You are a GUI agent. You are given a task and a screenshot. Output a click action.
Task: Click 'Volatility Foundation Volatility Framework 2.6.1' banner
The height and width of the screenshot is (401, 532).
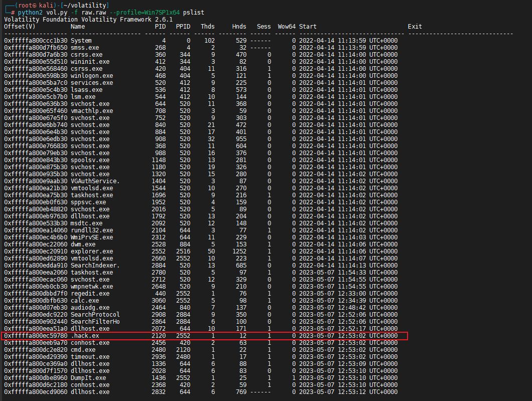[x=88, y=20]
